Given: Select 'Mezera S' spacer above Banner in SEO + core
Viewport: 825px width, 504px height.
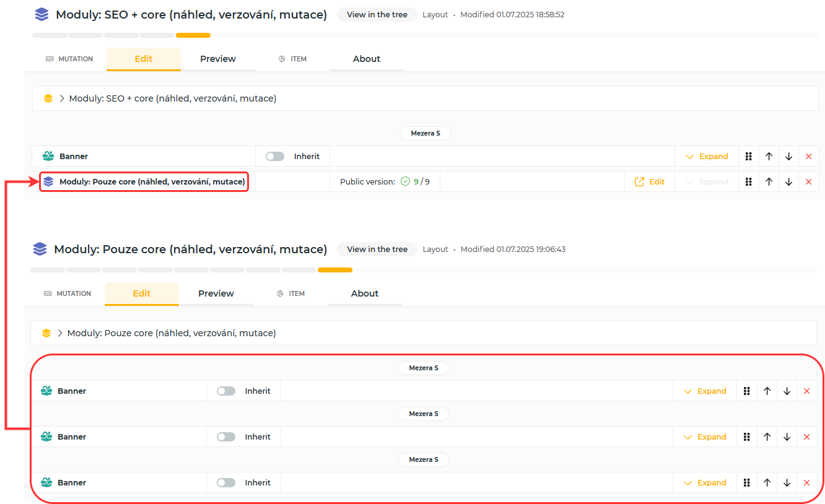Looking at the screenshot, I should coord(425,133).
